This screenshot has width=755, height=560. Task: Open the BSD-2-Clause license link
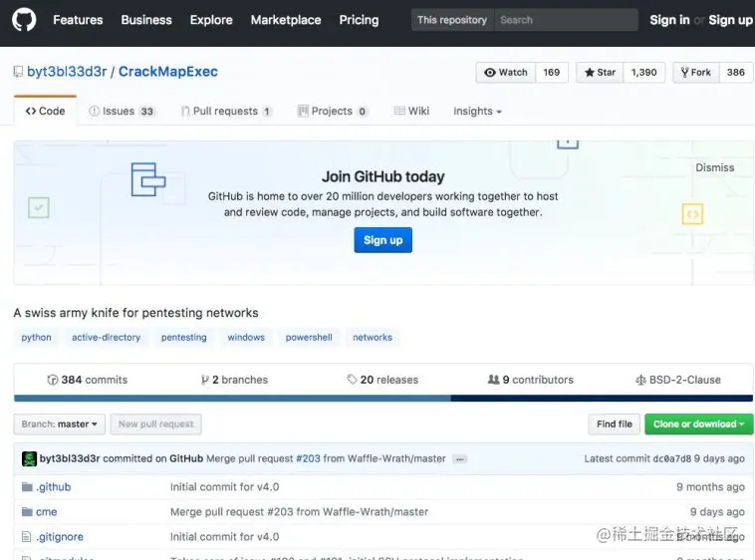[x=678, y=380]
